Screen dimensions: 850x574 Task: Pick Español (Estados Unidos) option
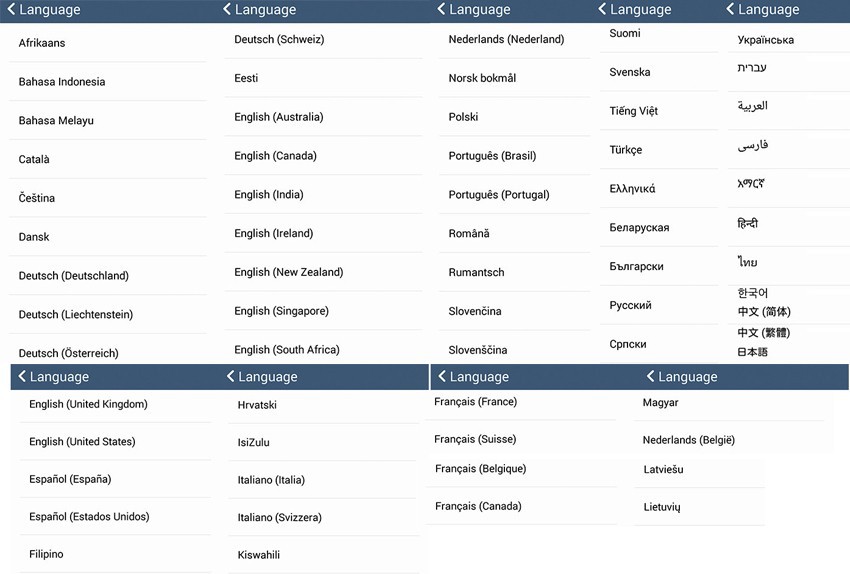point(89,517)
